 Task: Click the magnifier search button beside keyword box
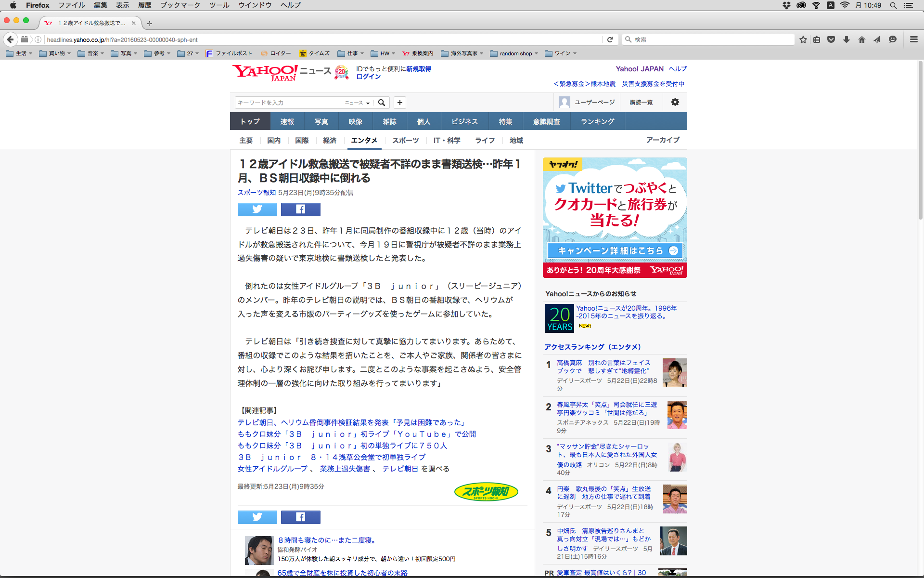click(382, 103)
